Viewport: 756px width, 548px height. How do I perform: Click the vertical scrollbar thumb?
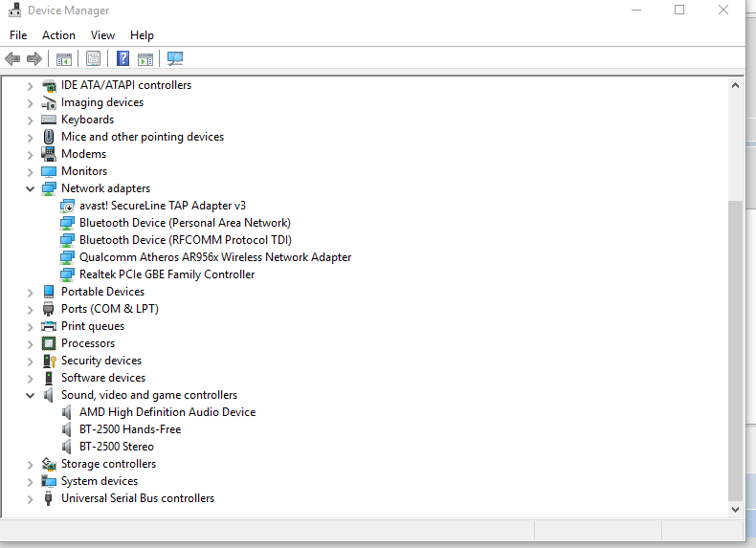click(x=735, y=351)
